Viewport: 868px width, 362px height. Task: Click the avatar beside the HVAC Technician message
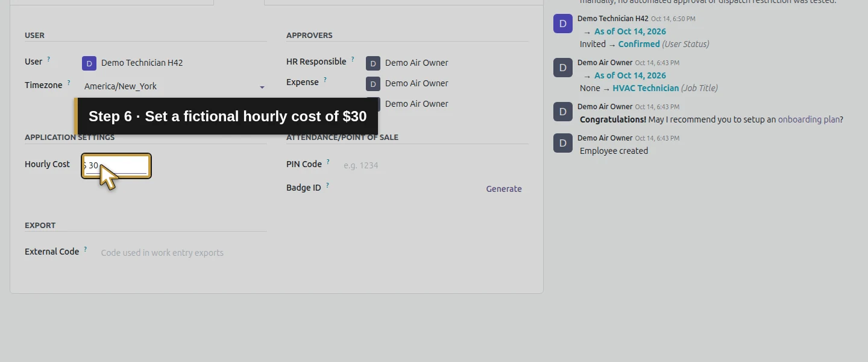(563, 68)
